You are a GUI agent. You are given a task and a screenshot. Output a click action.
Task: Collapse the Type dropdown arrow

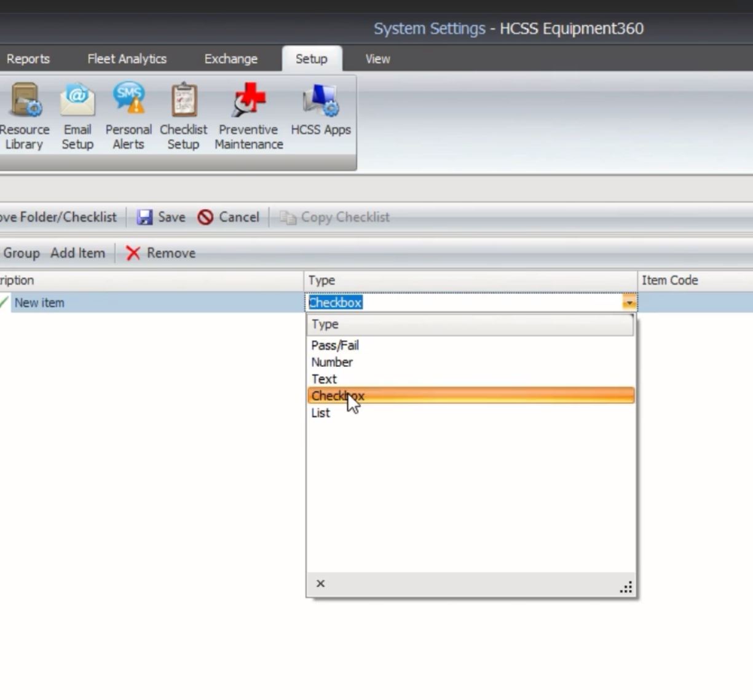629,302
